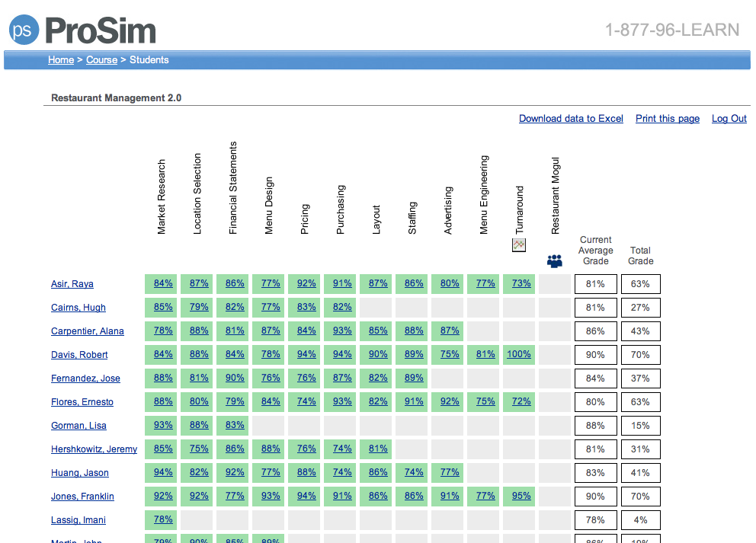
Task: Click Asir, Raya's Current Average 81% box
Action: pos(595,284)
